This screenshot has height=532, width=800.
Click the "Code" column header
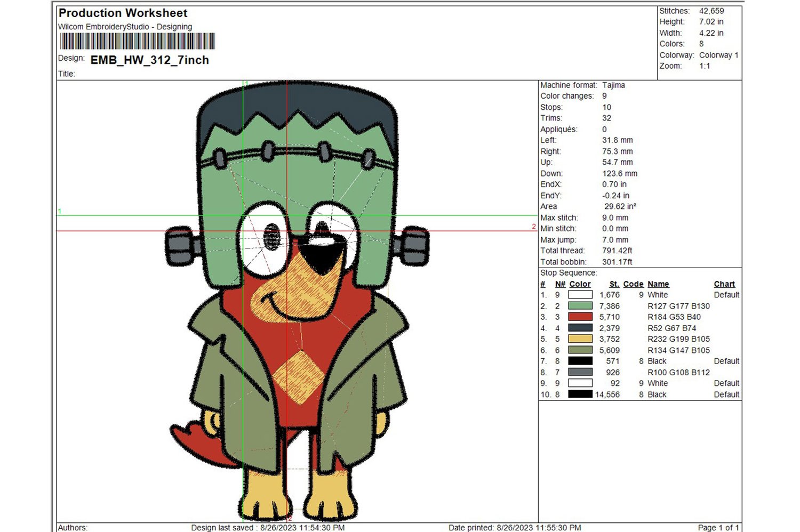[633, 284]
